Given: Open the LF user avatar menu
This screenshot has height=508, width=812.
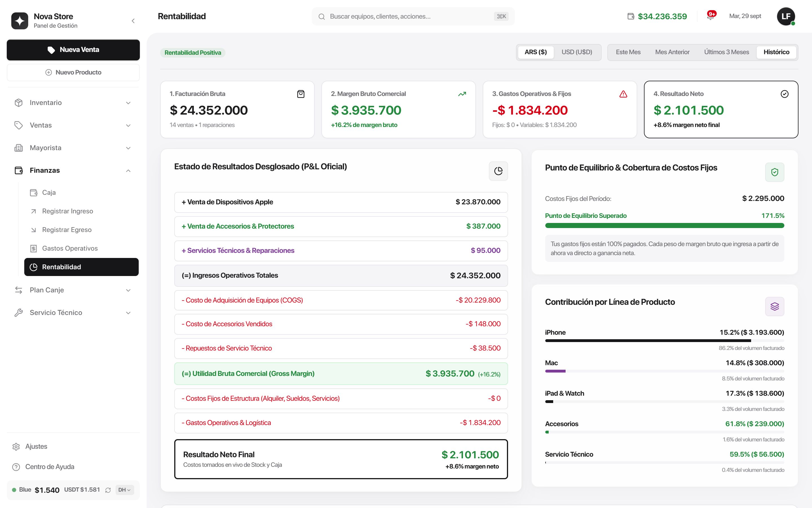Looking at the screenshot, I should (786, 16).
